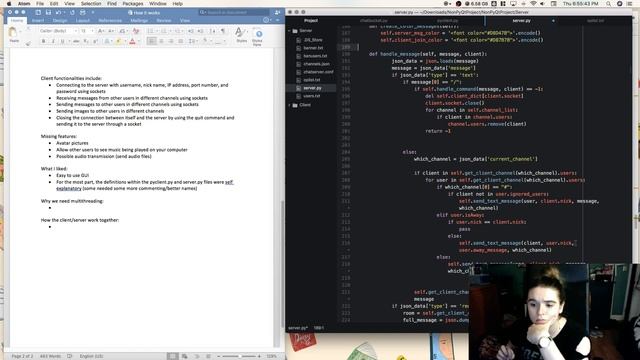This screenshot has height=360, width=640.
Task: Decrease paragraph indent
Action: pyautogui.click(x=191, y=31)
